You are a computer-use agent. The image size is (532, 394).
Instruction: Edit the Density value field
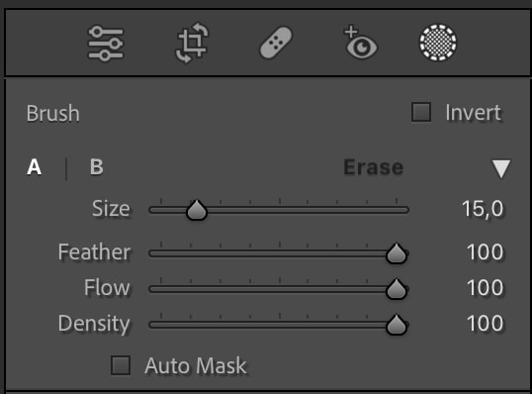click(x=485, y=323)
